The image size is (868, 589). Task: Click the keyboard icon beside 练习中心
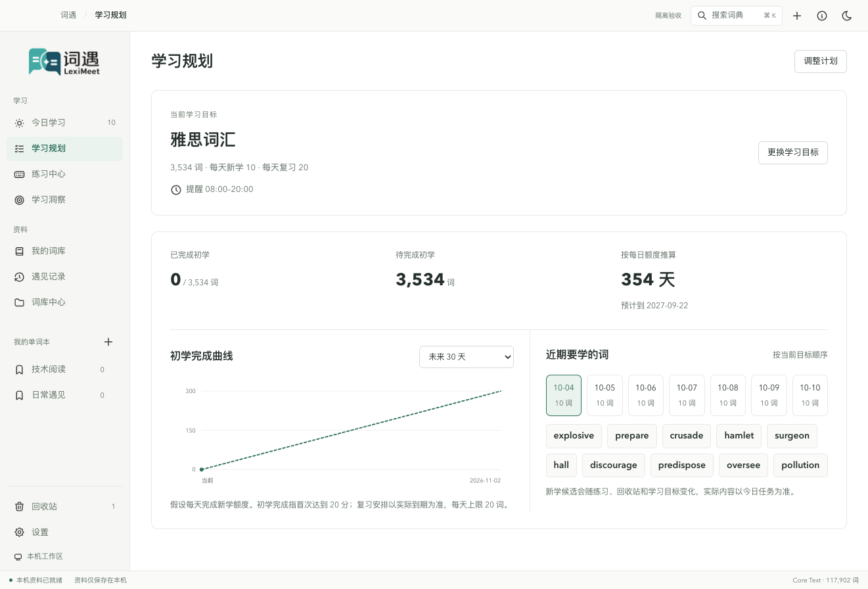tap(19, 174)
